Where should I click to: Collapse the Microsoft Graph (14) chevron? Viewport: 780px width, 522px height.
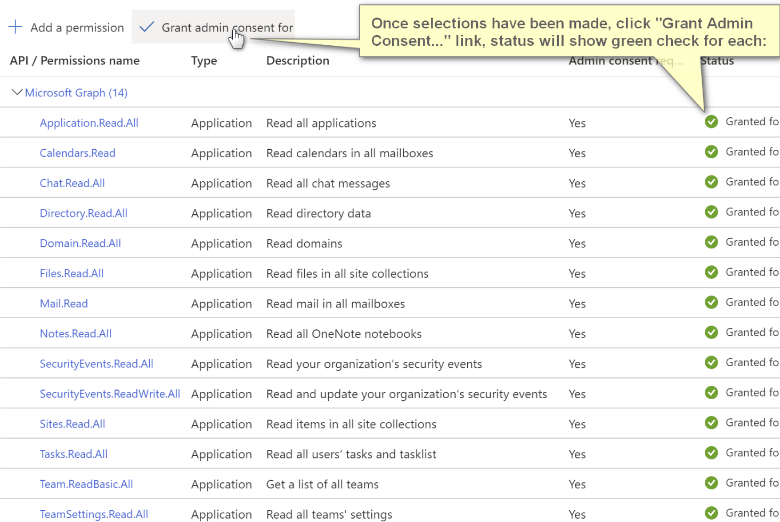17,92
